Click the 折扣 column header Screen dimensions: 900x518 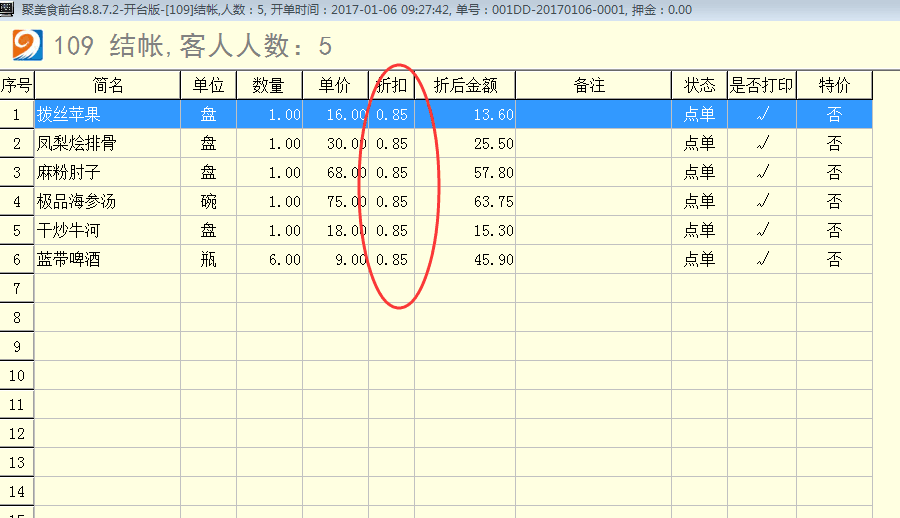(391, 85)
